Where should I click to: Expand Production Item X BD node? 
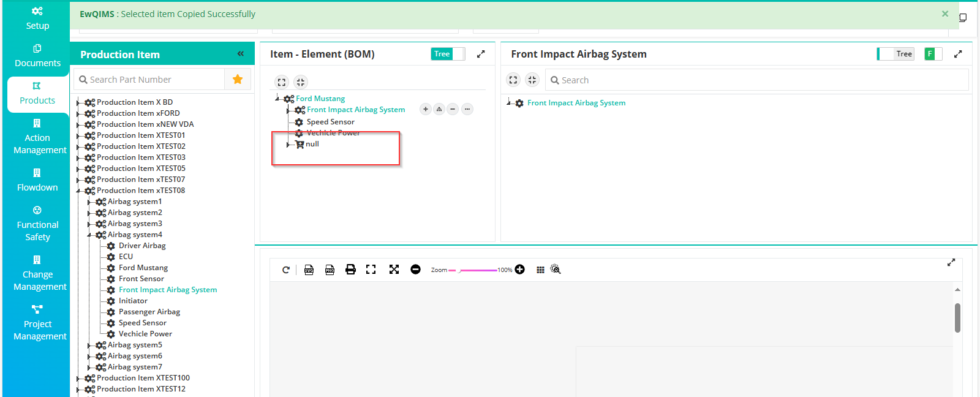(78, 103)
